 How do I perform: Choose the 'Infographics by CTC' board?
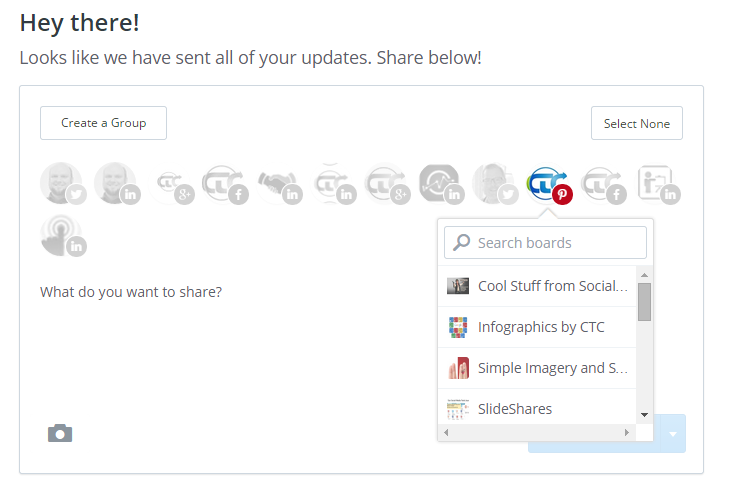pos(541,327)
